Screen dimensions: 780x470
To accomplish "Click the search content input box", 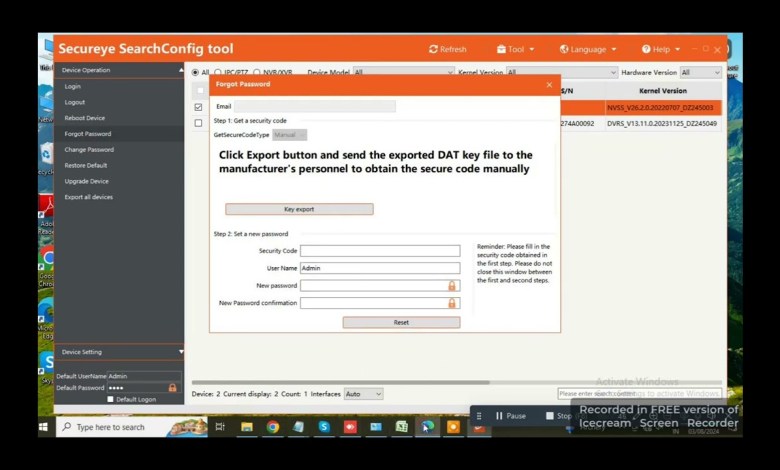I will click(x=639, y=393).
